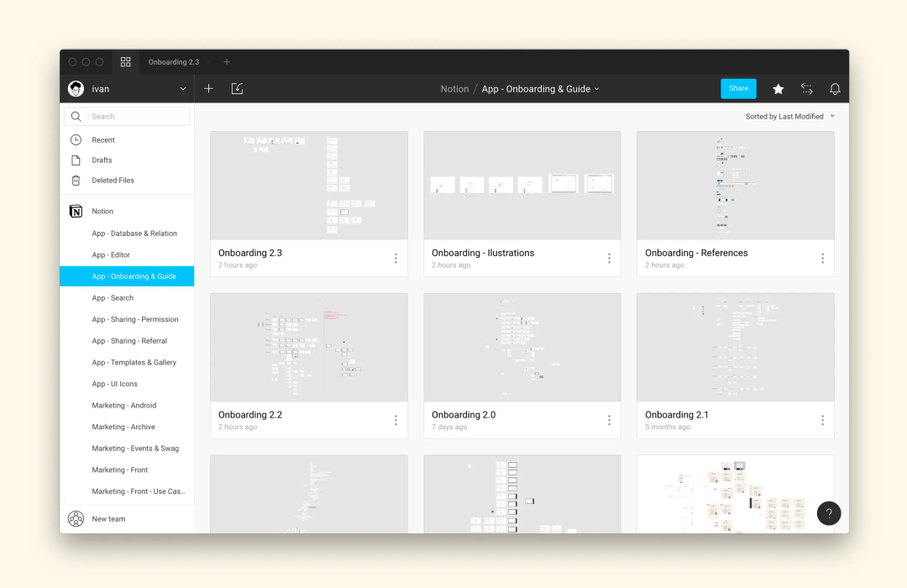Click Notion in the breadcrumb
This screenshot has width=907, height=588.
pos(454,89)
